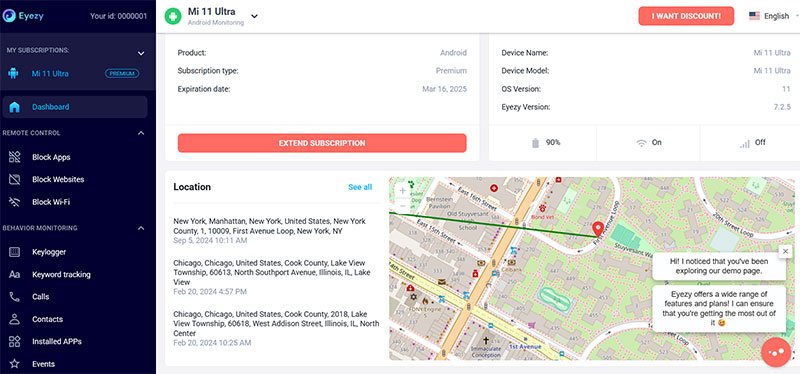Click the Extend Subscription button
800x374 pixels.
coord(322,143)
